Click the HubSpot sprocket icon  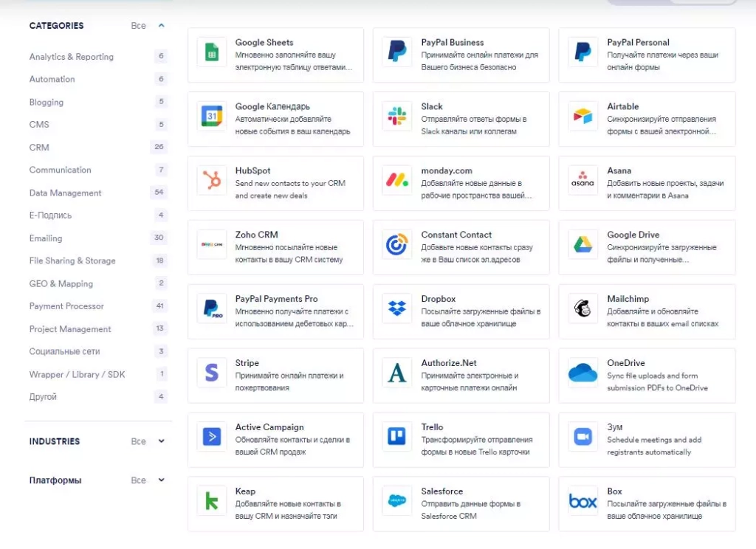(x=212, y=180)
